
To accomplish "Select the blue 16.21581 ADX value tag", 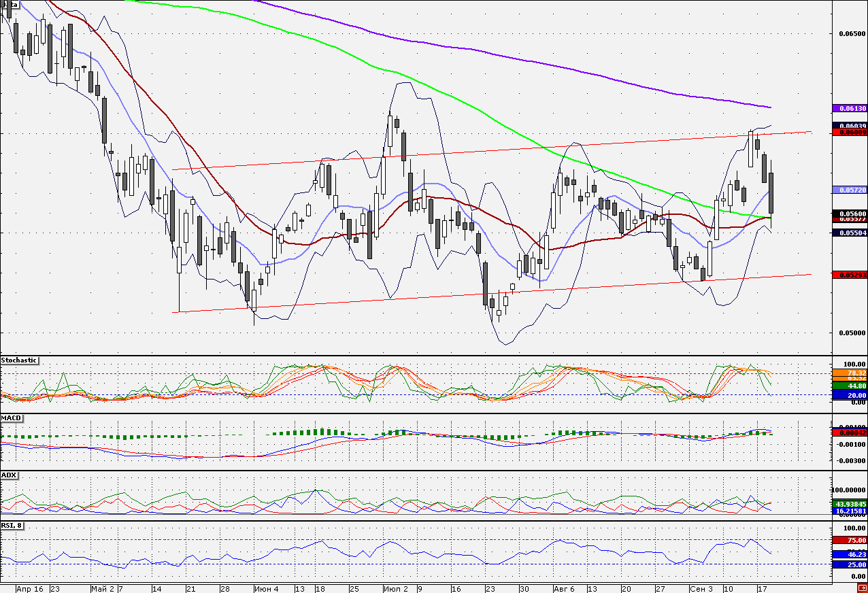I will (849, 511).
